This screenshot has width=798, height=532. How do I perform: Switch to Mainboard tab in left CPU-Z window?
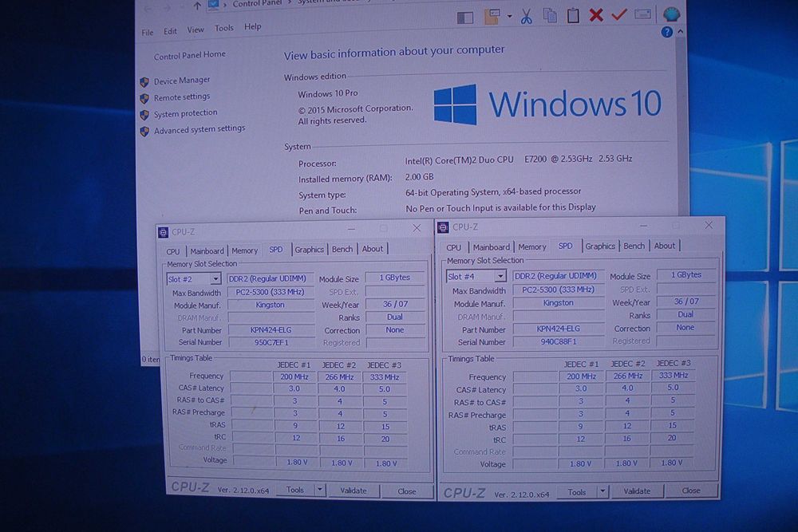(207, 250)
